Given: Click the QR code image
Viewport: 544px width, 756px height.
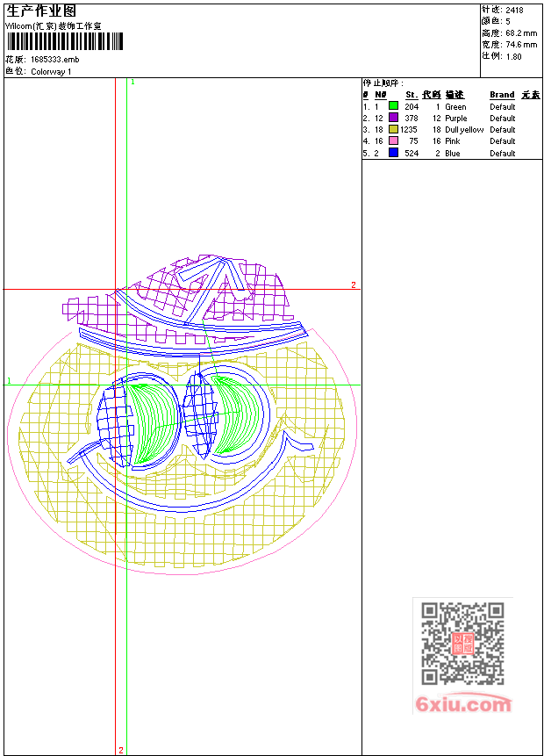Looking at the screenshot, I should pyautogui.click(x=462, y=643).
